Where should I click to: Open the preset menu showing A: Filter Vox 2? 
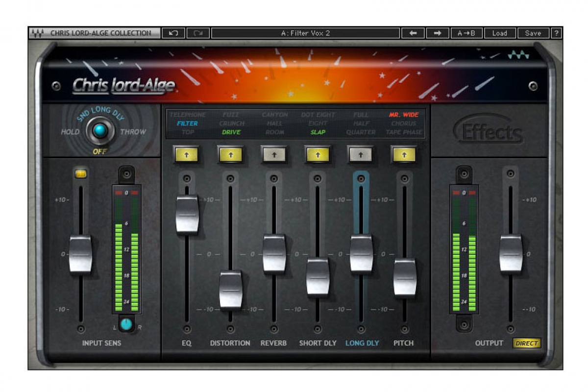coord(306,33)
